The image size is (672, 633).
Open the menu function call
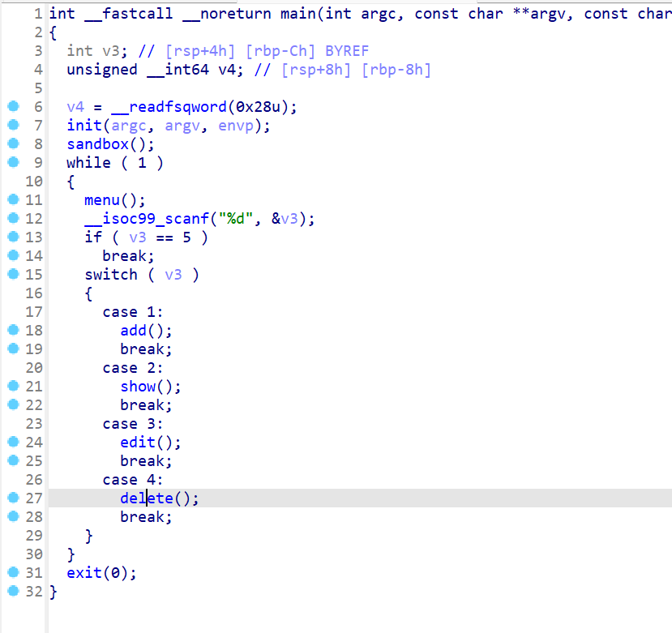102,200
